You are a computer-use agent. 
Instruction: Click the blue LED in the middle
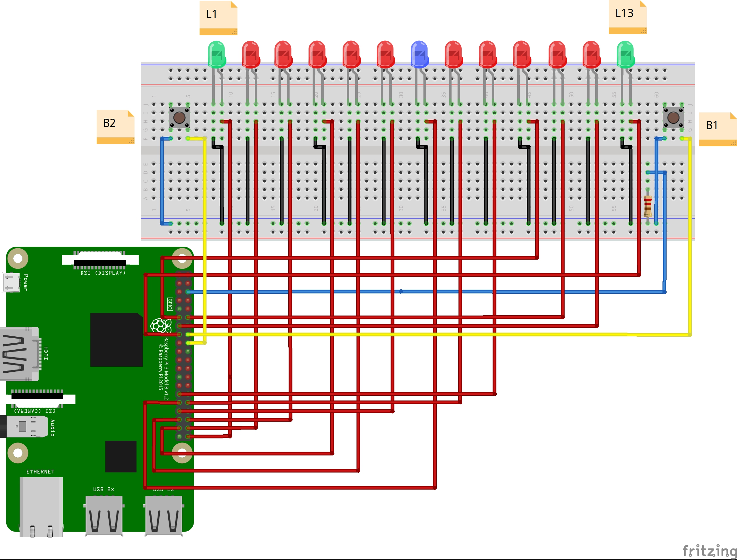click(x=419, y=54)
